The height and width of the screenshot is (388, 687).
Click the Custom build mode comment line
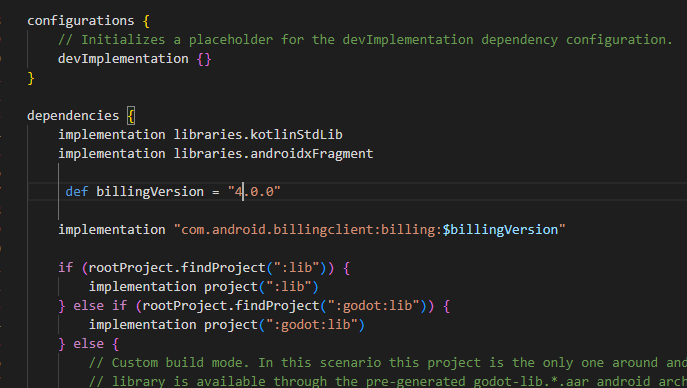pyautogui.click(x=387, y=363)
